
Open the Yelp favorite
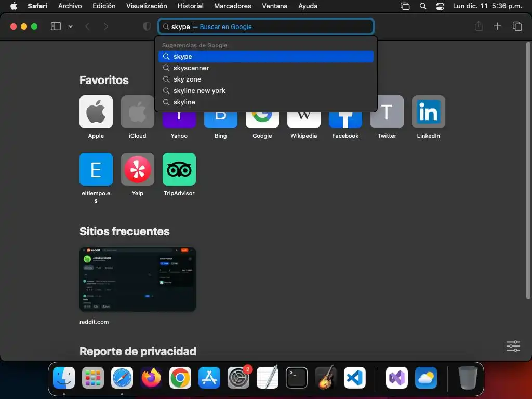pyautogui.click(x=137, y=169)
